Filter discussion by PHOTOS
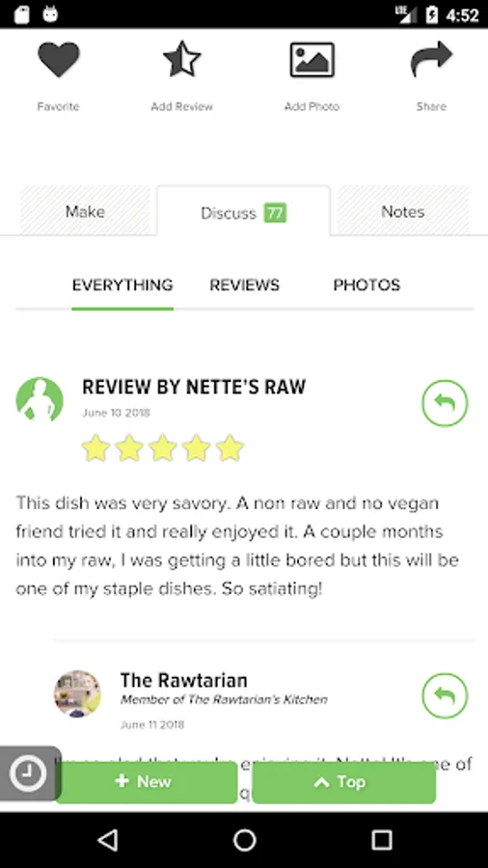Viewport: 488px width, 868px height. (366, 285)
